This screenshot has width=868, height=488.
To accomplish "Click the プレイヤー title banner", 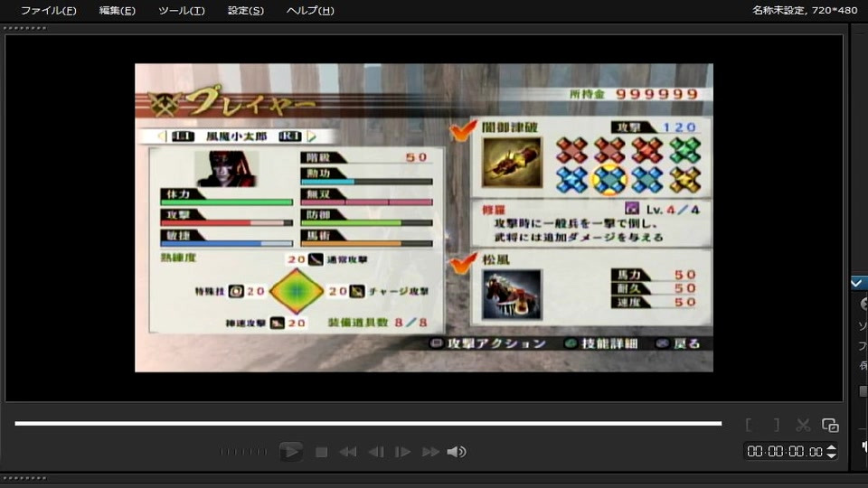I will click(232, 101).
